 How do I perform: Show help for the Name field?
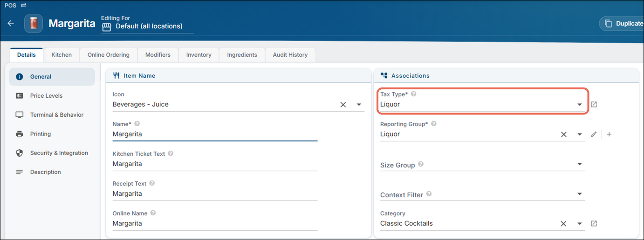pyautogui.click(x=137, y=124)
